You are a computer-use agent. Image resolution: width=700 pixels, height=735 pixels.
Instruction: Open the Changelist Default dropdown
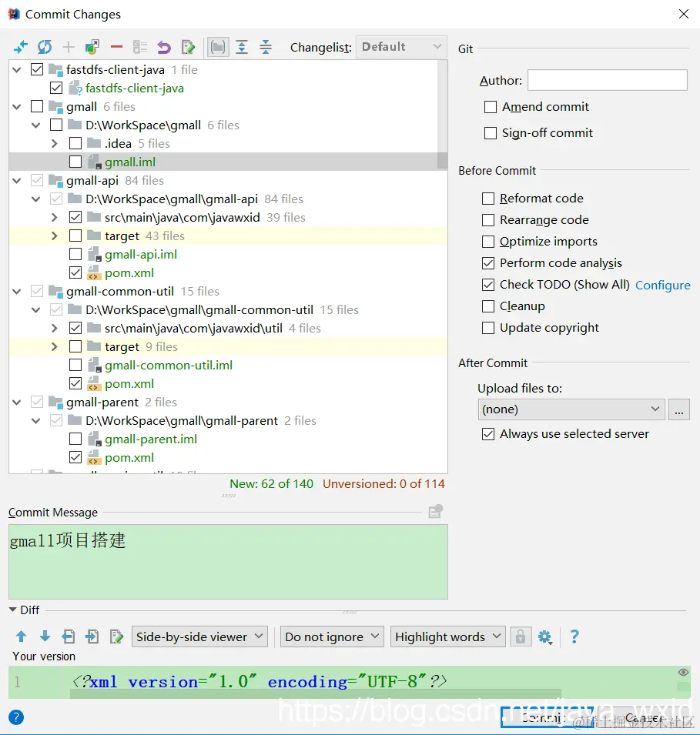401,47
